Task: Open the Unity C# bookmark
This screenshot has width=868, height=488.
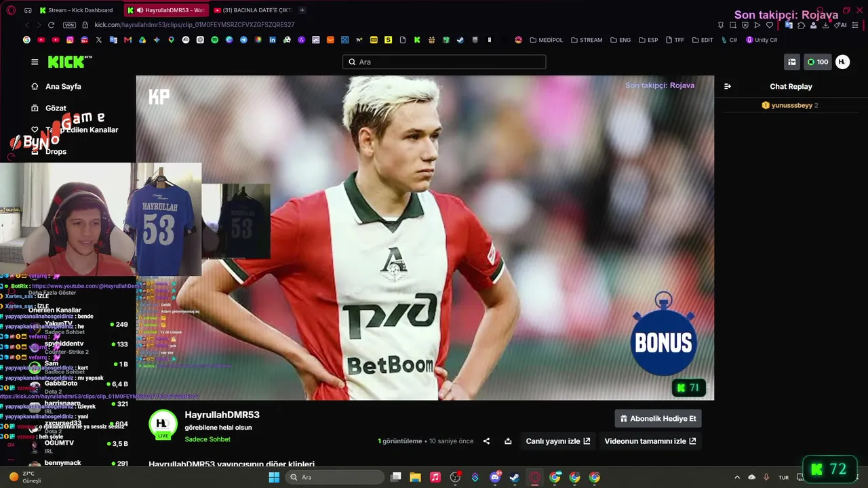Action: (x=762, y=40)
